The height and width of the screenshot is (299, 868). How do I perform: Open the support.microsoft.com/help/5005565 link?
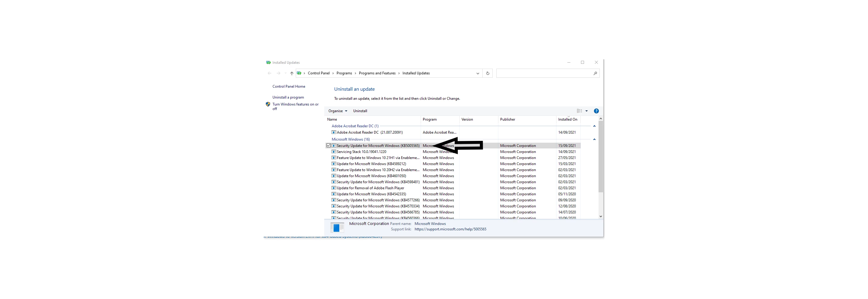tap(450, 229)
